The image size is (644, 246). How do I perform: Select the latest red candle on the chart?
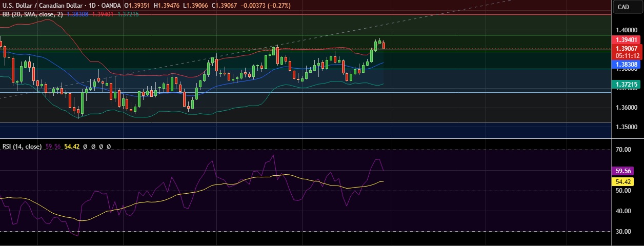384,45
